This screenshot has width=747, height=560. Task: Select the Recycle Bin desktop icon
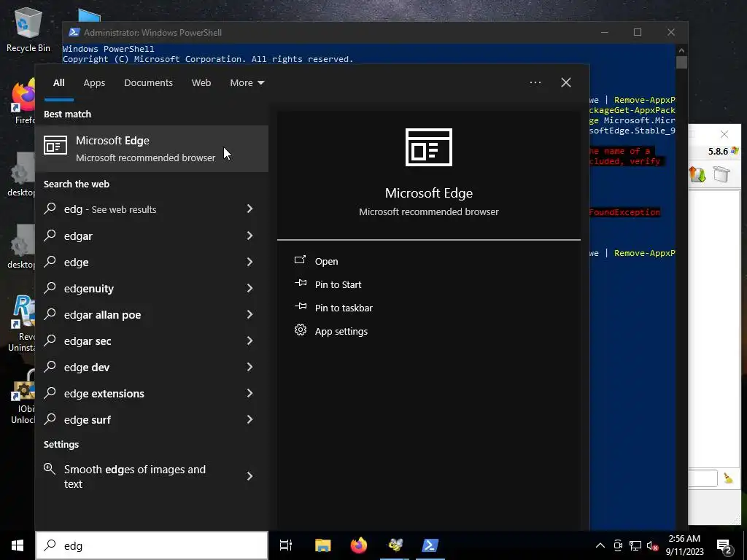point(28,28)
